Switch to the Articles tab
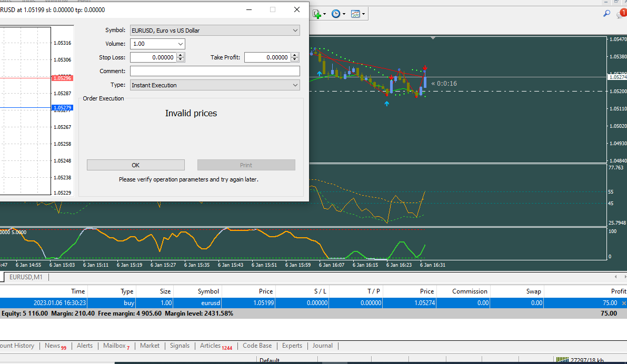Screen dimensions: 627x364 tap(216, 346)
